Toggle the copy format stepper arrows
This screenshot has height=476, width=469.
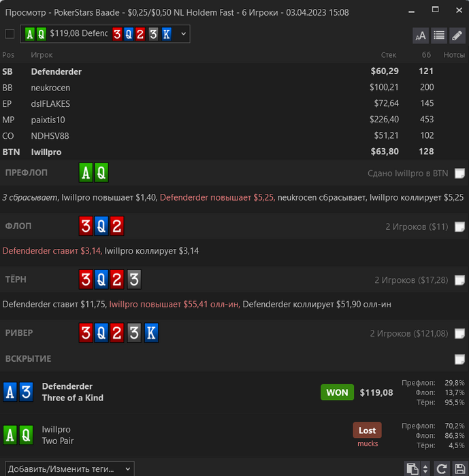coord(425,469)
